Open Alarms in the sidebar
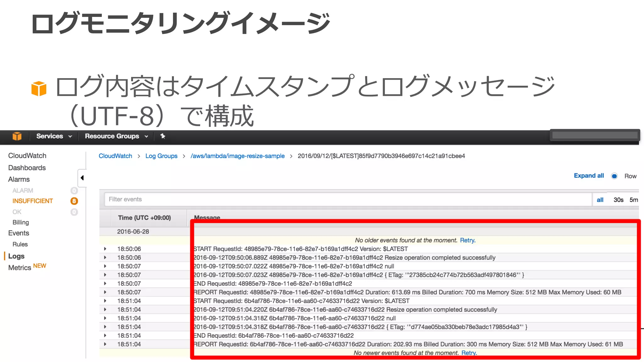 [x=19, y=179]
